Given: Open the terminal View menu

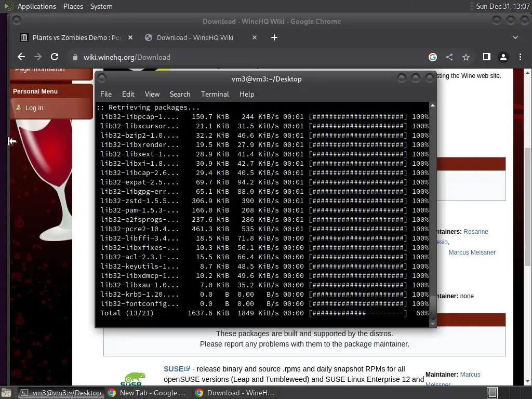Looking at the screenshot, I should (152, 95).
